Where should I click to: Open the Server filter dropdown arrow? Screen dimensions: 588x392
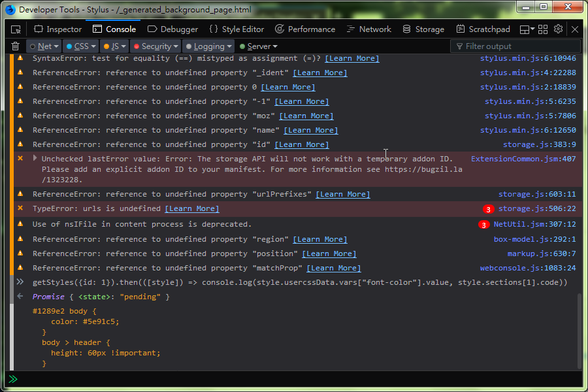[275, 46]
